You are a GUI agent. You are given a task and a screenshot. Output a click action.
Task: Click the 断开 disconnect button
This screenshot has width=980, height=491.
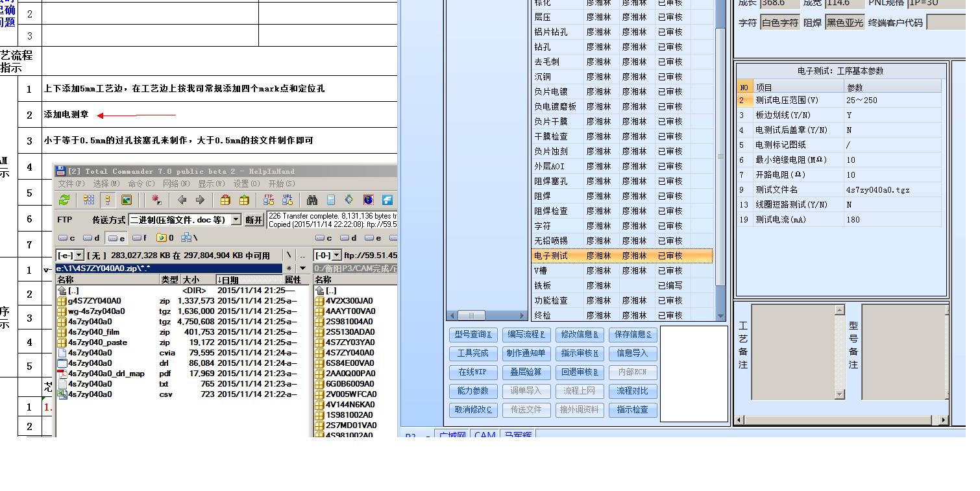tap(254, 220)
